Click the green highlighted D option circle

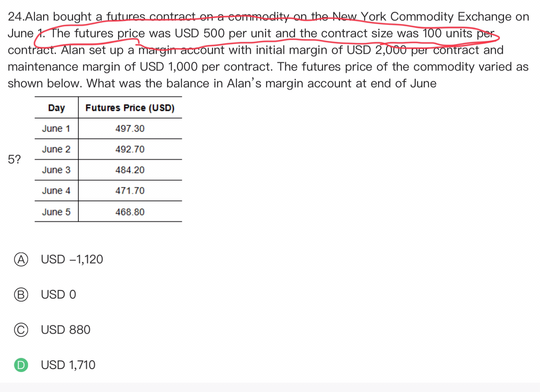[x=21, y=365]
